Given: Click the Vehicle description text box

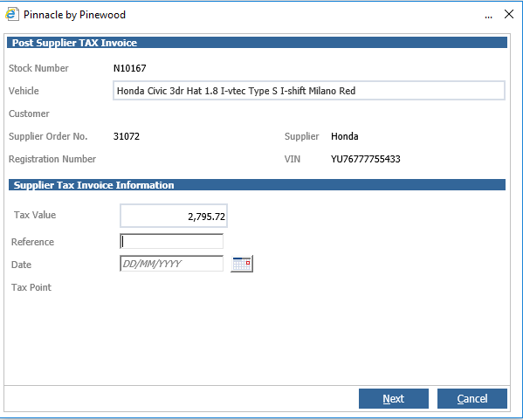Looking at the screenshot, I should [309, 91].
